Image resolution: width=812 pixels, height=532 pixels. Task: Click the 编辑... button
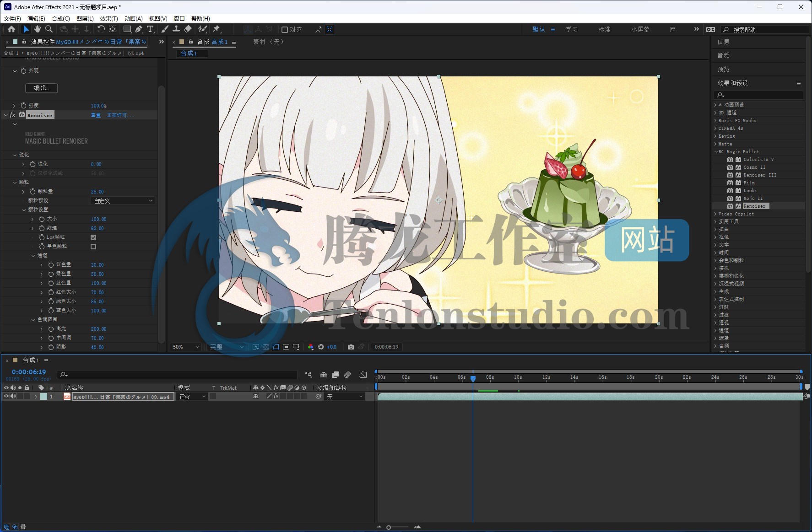[x=42, y=88]
